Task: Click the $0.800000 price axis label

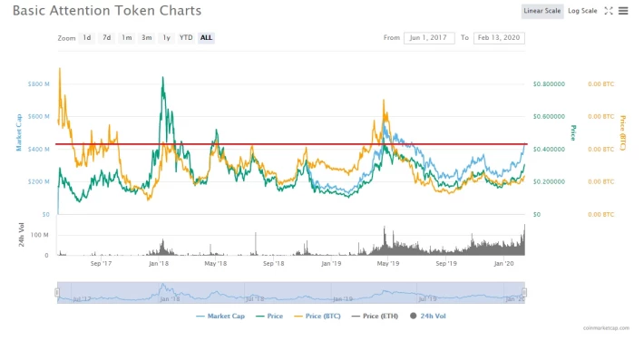Action: coord(549,83)
